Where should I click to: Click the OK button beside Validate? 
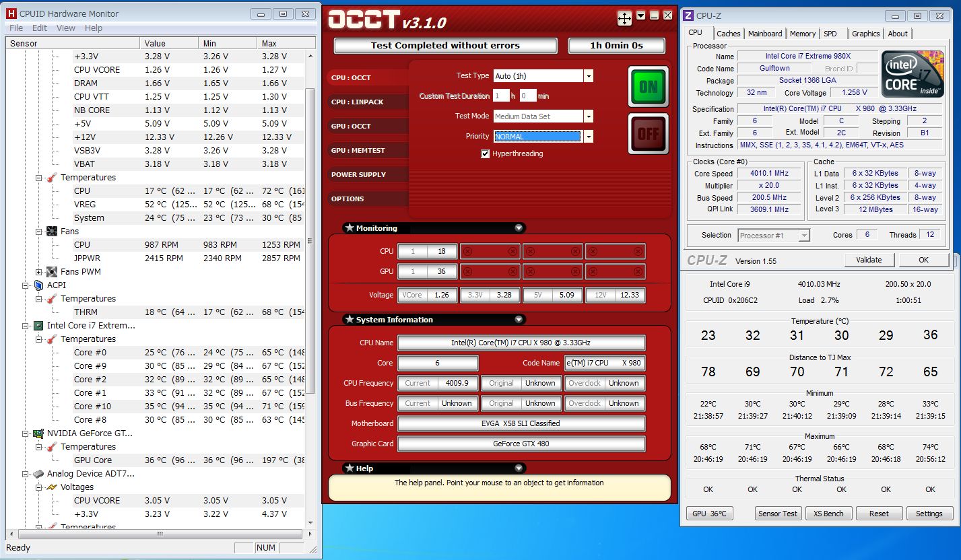[x=924, y=260]
